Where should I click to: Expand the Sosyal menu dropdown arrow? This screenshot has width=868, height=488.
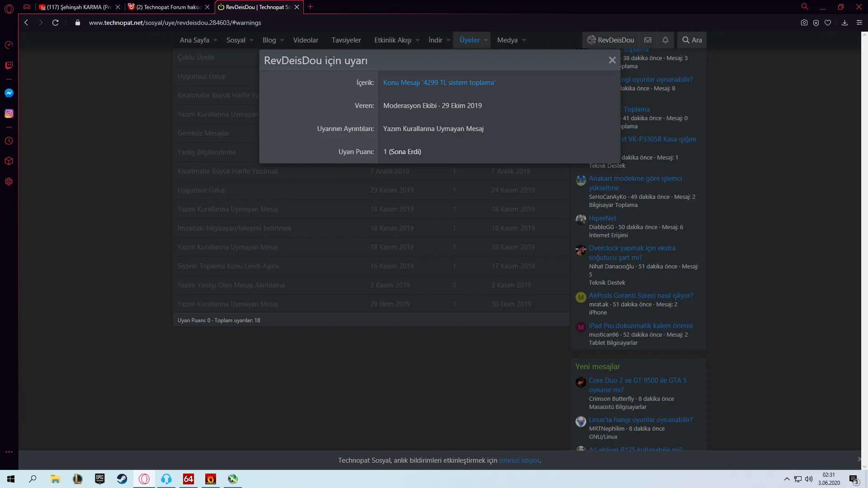[x=252, y=40]
